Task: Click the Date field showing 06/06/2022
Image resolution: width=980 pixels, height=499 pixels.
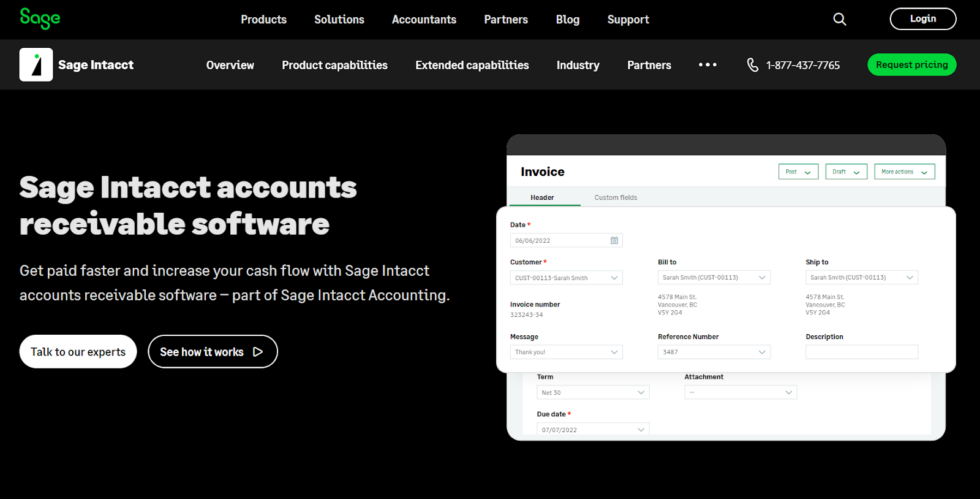Action: (566, 240)
